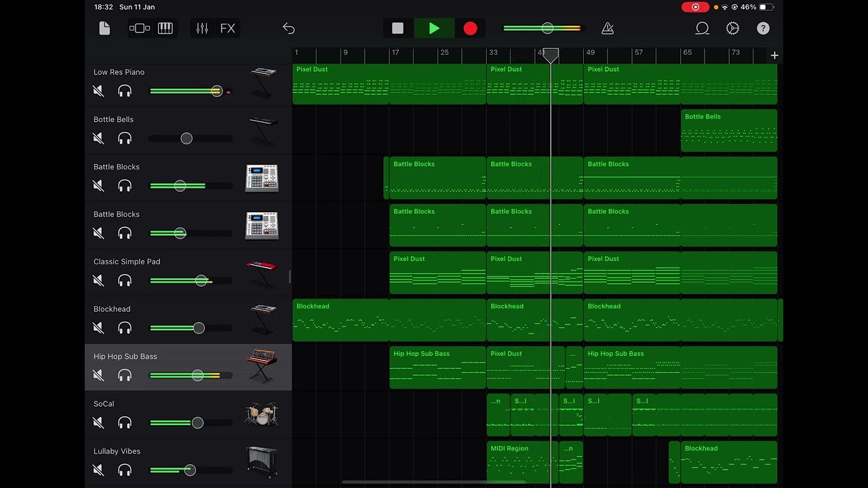Solo the Blockhead track

click(x=125, y=328)
